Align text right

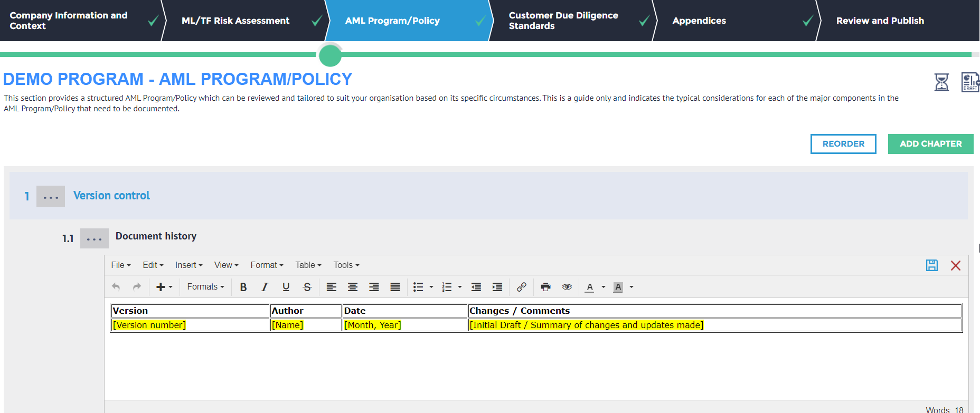click(374, 287)
